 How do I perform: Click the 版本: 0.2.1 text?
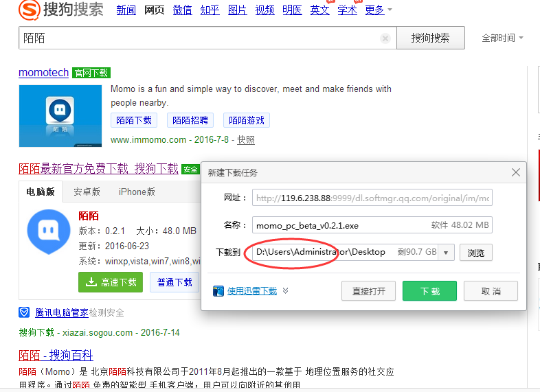[x=102, y=231]
